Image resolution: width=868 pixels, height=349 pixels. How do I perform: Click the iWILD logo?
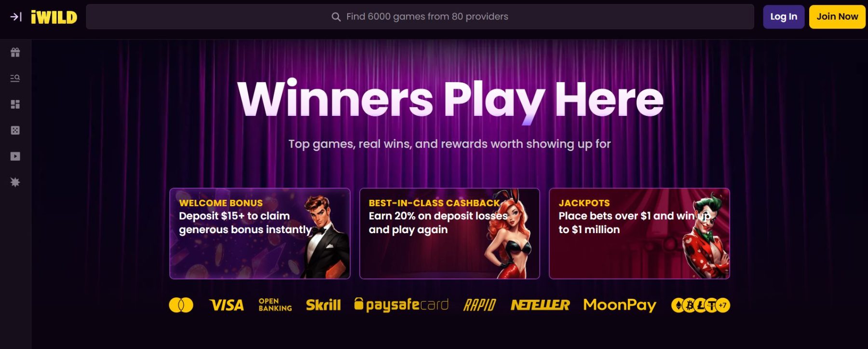tap(54, 17)
